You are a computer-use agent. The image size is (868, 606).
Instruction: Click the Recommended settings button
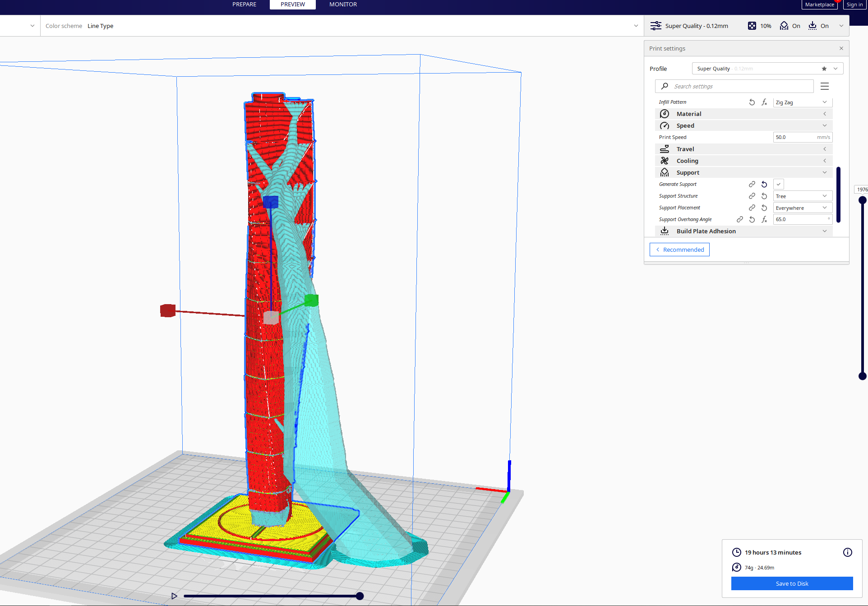[x=679, y=250]
